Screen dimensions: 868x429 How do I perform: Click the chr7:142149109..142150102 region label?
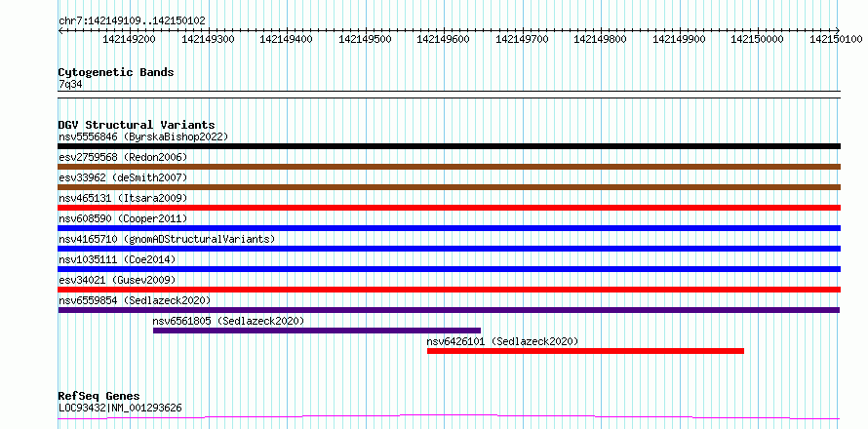tap(132, 21)
